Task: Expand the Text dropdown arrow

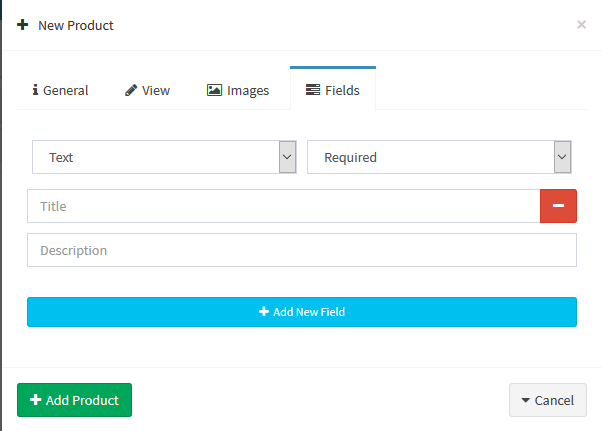Action: [287, 157]
